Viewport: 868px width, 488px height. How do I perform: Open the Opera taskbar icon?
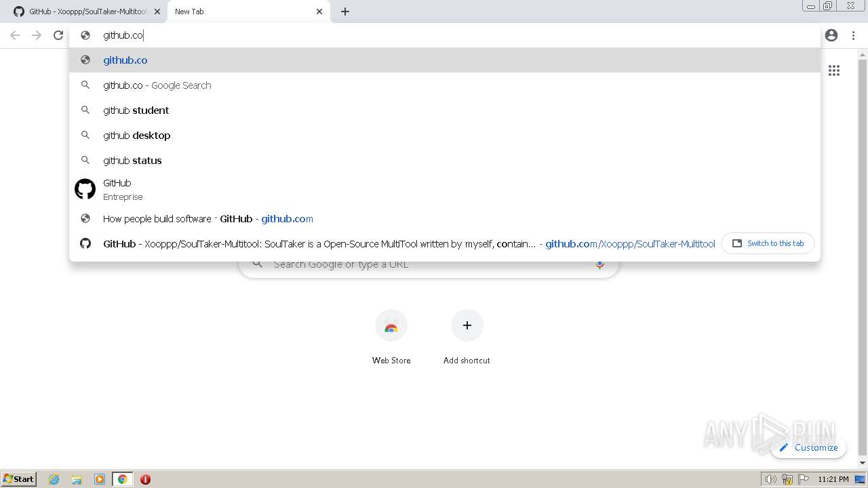tap(145, 479)
